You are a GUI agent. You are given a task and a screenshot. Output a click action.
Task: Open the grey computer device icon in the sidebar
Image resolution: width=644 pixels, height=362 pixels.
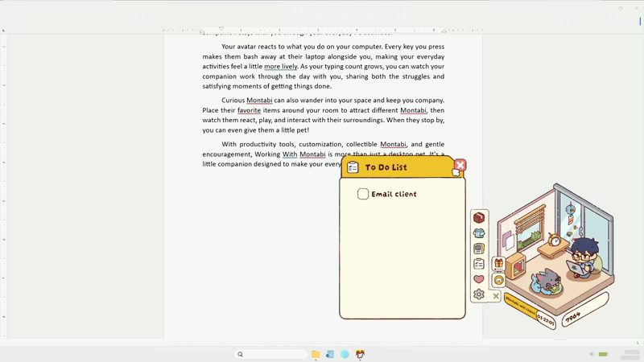point(479,249)
